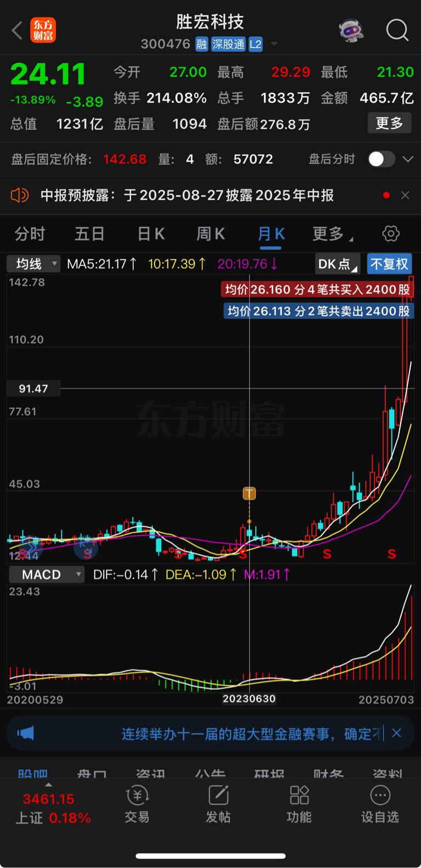421x868 pixels.
Task: Tap the L2 level badge
Action: pyautogui.click(x=255, y=44)
